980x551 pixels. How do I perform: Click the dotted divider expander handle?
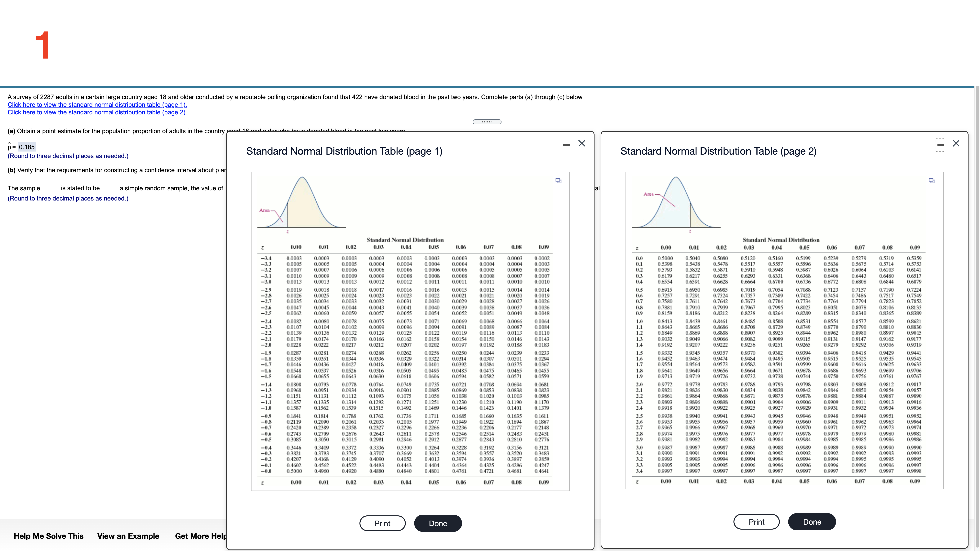tap(487, 122)
